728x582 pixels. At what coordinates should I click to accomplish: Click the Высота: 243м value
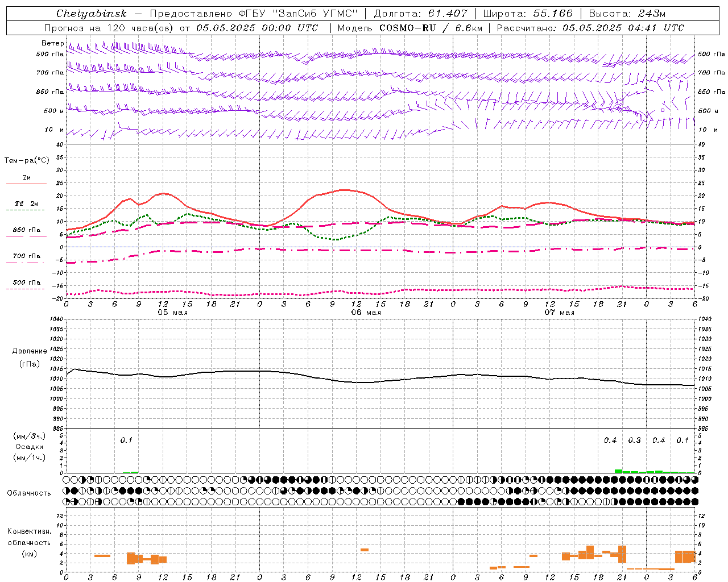coord(627,14)
